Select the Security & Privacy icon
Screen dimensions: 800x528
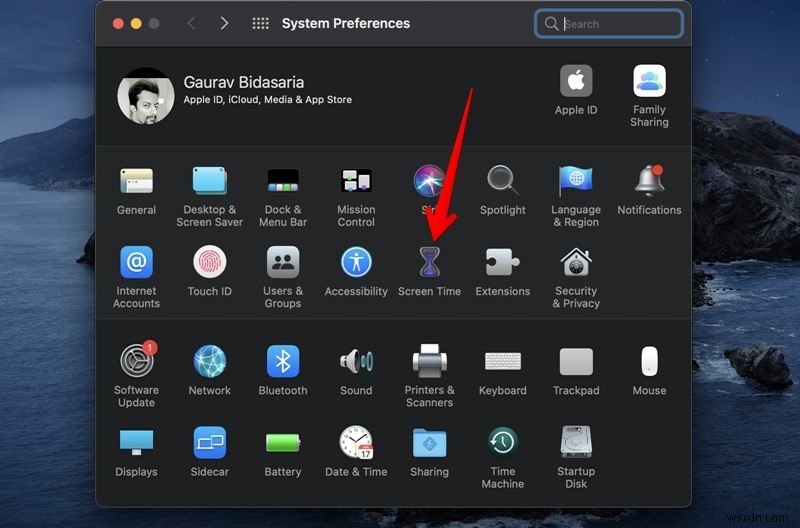[x=576, y=263]
